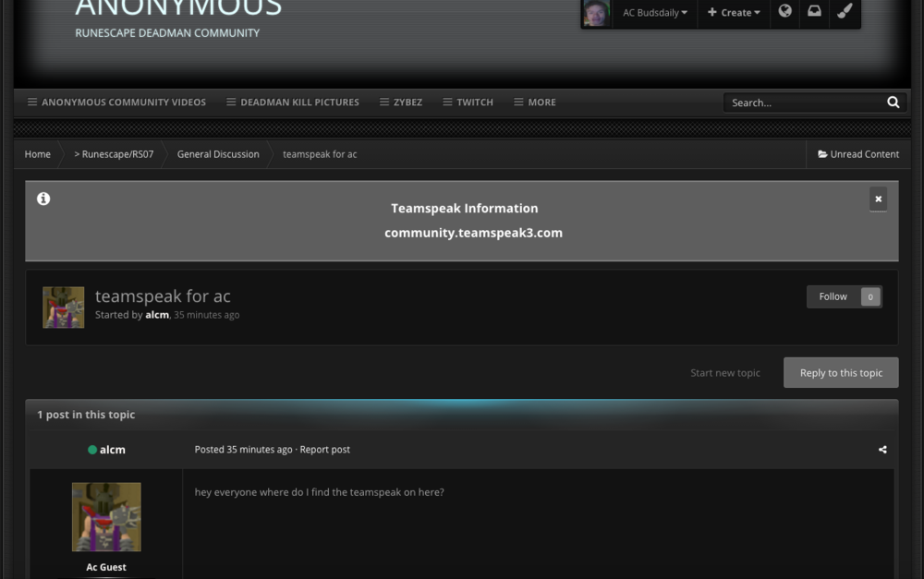Open Unread Content link
Viewport: 924px width, 579px height.
[858, 154]
